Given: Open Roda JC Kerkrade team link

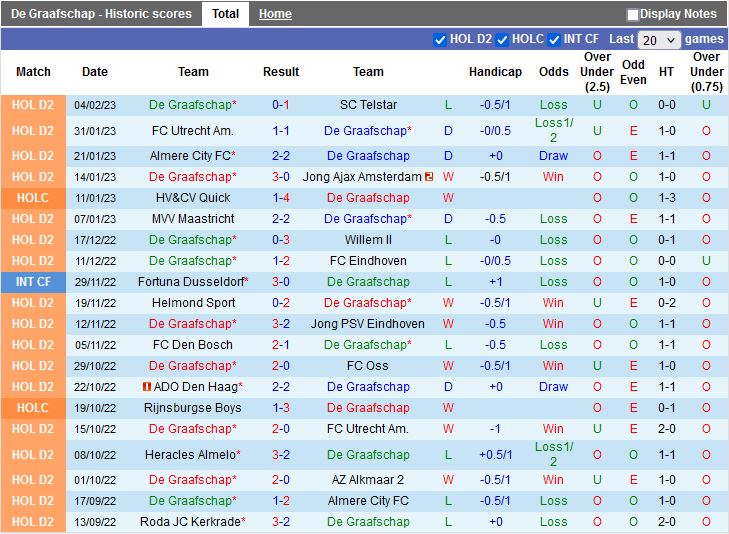Looking at the screenshot, I should tap(192, 521).
